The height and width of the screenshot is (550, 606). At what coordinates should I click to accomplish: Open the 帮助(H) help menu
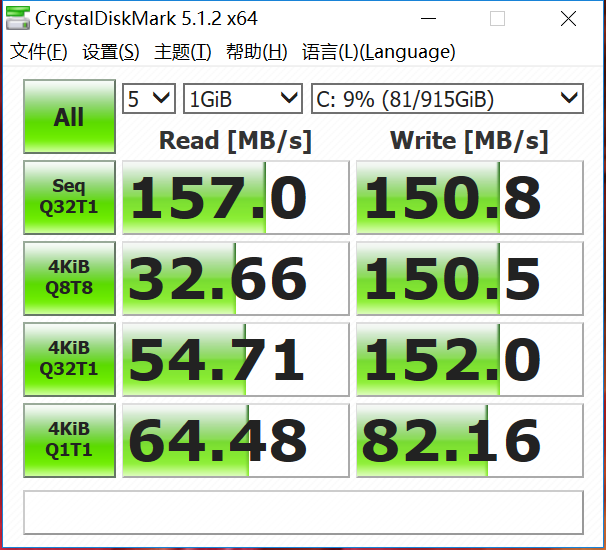[x=256, y=52]
